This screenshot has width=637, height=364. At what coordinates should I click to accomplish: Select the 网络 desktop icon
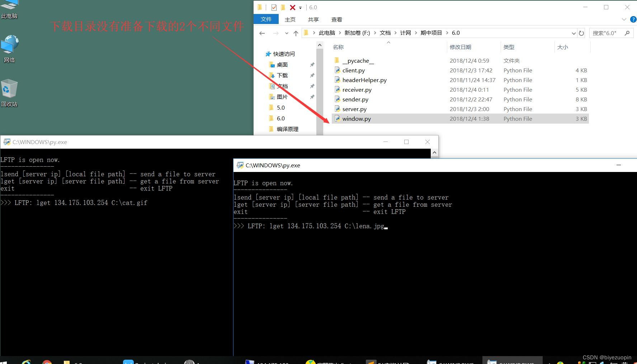[x=9, y=49]
